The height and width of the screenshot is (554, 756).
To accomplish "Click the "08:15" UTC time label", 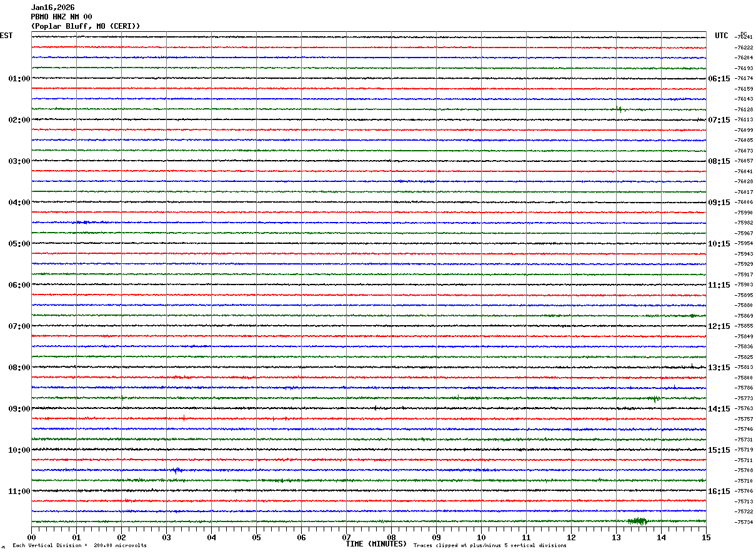I will click(719, 161).
